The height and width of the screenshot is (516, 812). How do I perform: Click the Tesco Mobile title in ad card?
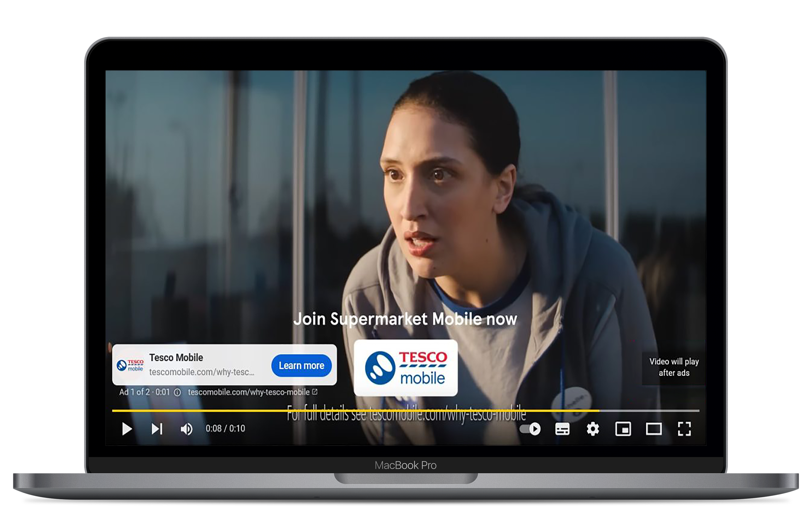coord(176,357)
